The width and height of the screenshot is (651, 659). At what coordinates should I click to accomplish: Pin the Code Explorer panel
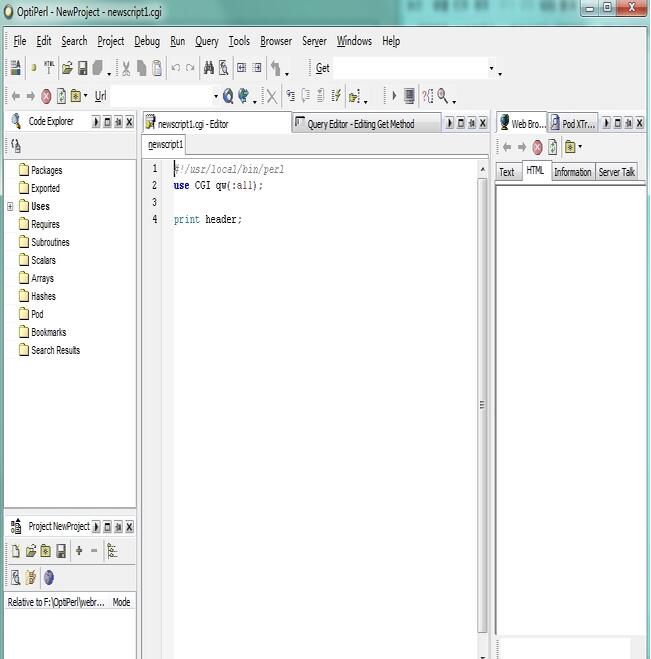coord(119,122)
